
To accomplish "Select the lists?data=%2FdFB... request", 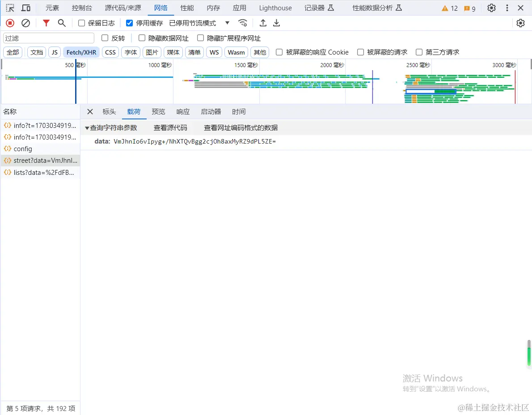I will click(x=40, y=172).
